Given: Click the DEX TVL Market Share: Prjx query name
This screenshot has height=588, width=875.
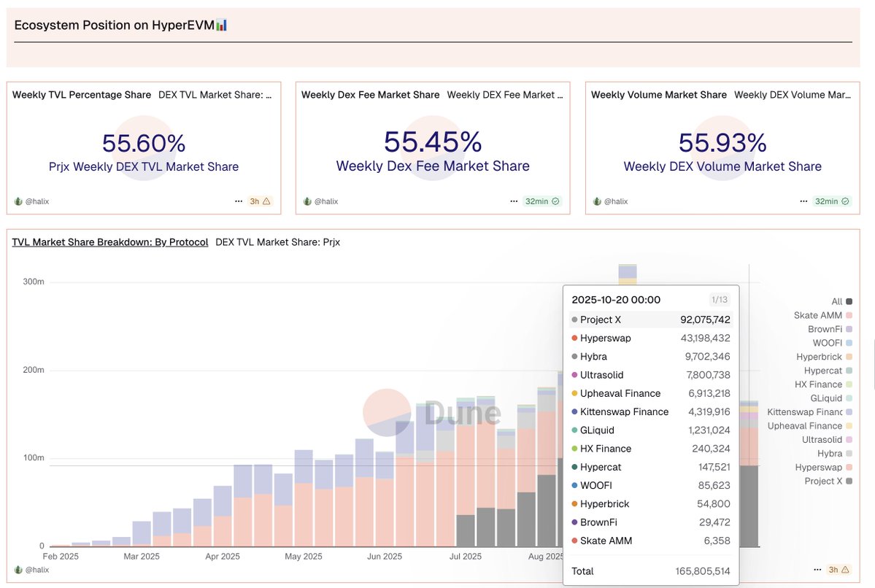Looking at the screenshot, I should pos(278,242).
